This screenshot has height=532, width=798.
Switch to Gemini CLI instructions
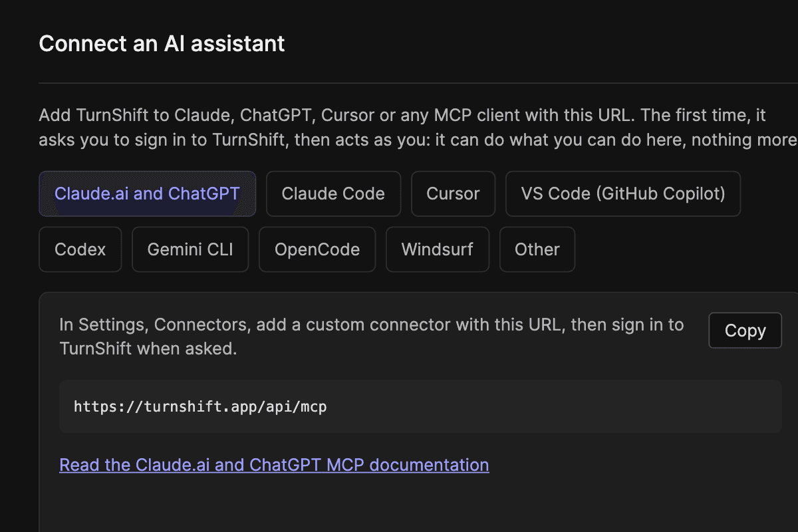pyautogui.click(x=190, y=249)
